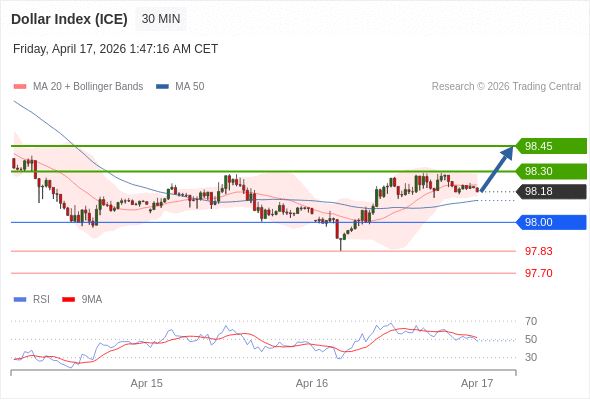Select the date and time text line
This screenshot has height=400, width=590.
[116, 49]
